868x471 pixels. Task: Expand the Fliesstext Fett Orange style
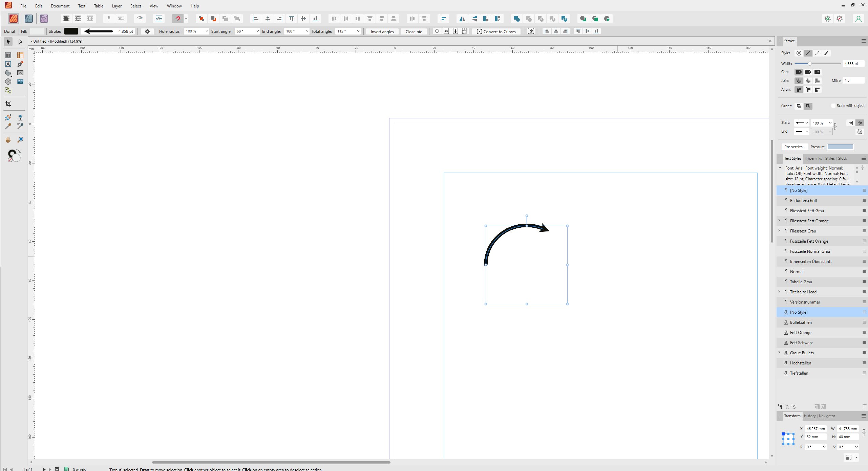[x=779, y=221]
